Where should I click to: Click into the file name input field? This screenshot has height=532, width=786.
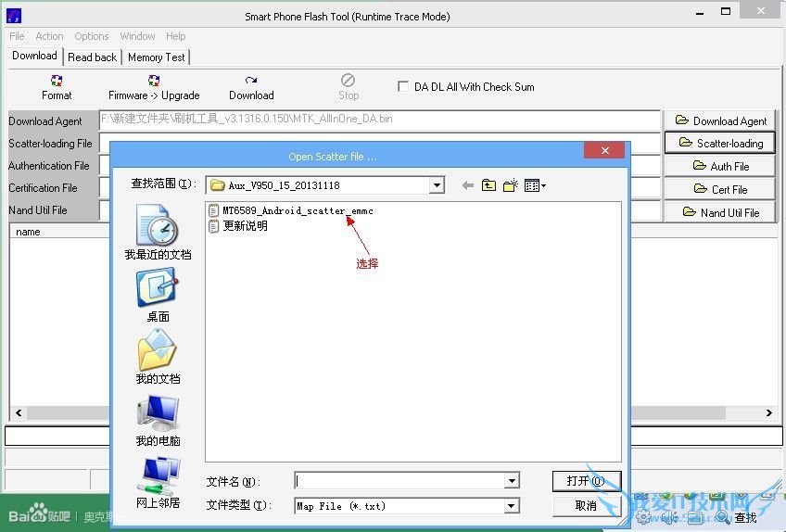(x=399, y=481)
